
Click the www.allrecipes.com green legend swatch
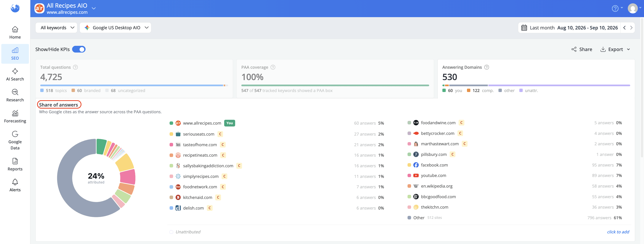[x=171, y=123]
